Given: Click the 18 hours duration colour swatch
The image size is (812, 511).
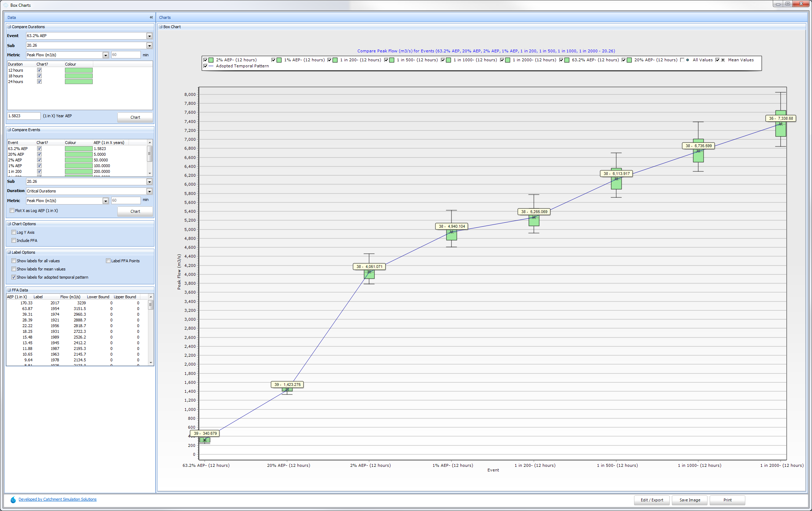Looking at the screenshot, I should pos(79,76).
